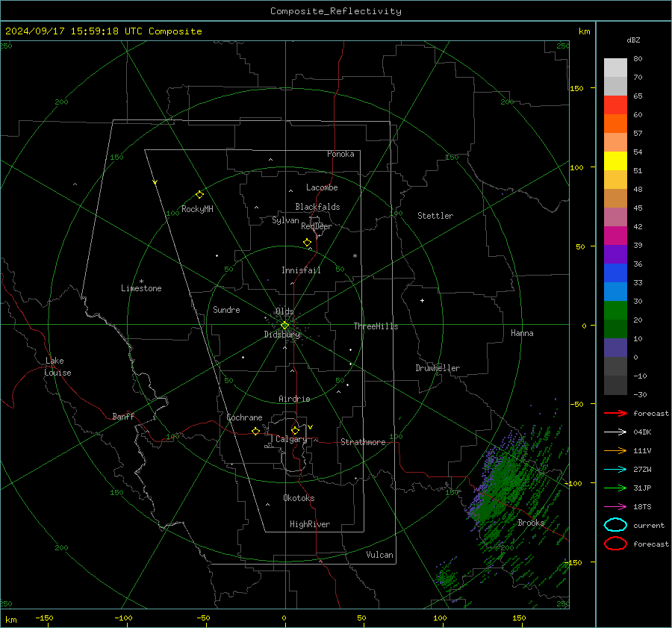672x628 pixels.
Task: Select the 54 dBZ yellow color swatch
Action: point(615,161)
